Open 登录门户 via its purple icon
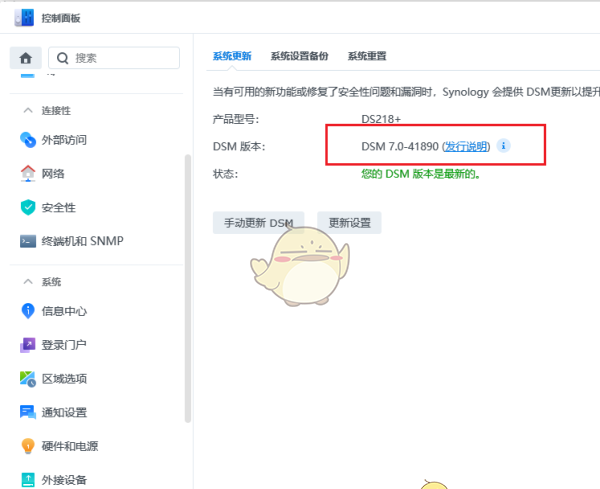Image resolution: width=600 pixels, height=489 pixels. [28, 345]
